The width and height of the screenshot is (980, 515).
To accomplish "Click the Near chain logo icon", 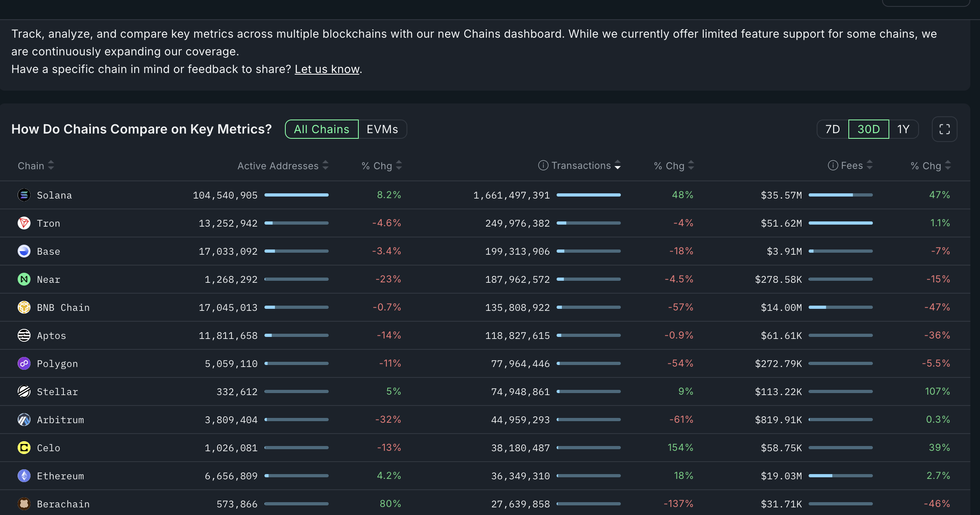I will coord(24,279).
